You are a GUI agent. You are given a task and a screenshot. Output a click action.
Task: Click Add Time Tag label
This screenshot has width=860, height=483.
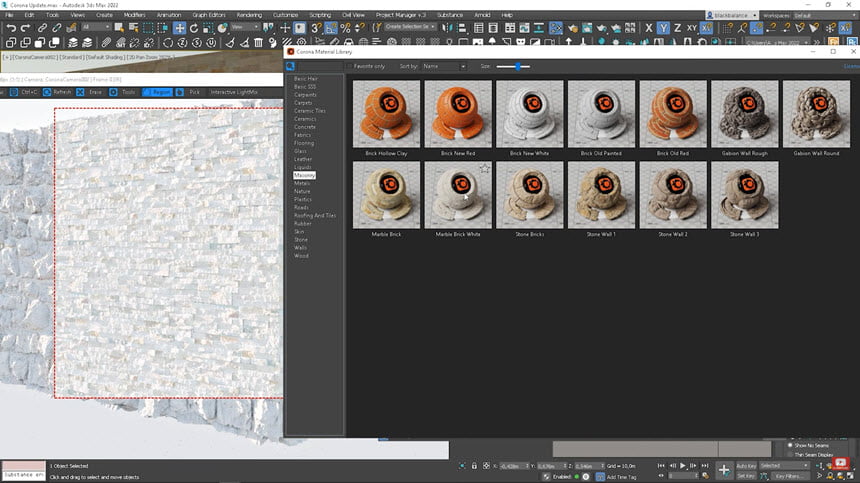pyautogui.click(x=621, y=477)
